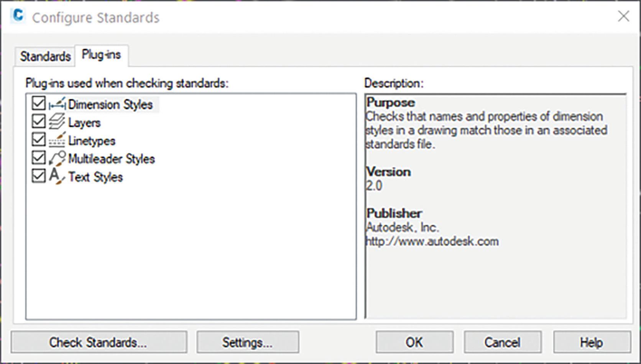641x364 pixels.
Task: Click the Linetypes plug-in icon
Action: pyautogui.click(x=57, y=140)
